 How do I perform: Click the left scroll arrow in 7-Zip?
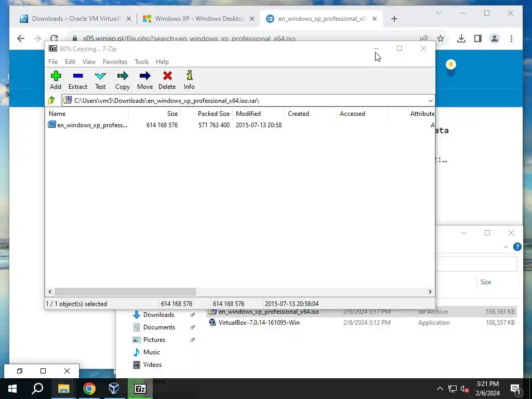pyautogui.click(x=50, y=292)
